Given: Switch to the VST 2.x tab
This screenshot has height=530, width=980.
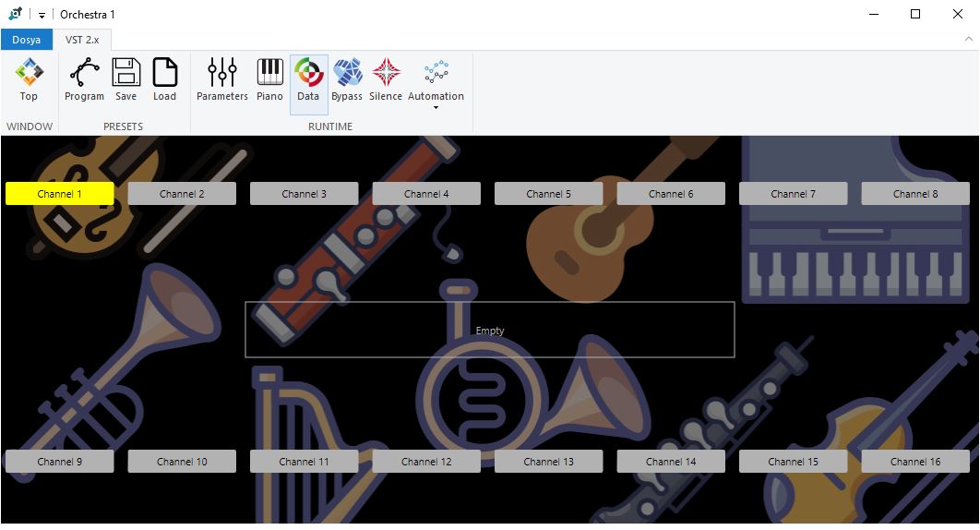Looking at the screenshot, I should [82, 40].
